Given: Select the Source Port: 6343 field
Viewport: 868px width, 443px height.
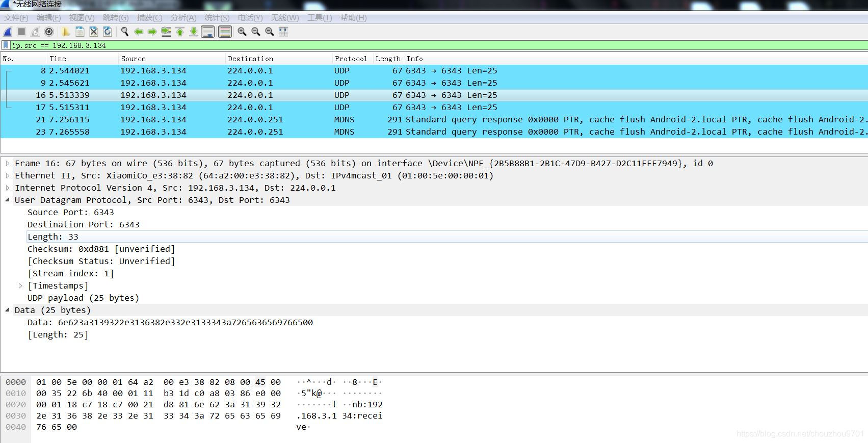Looking at the screenshot, I should 71,213.
